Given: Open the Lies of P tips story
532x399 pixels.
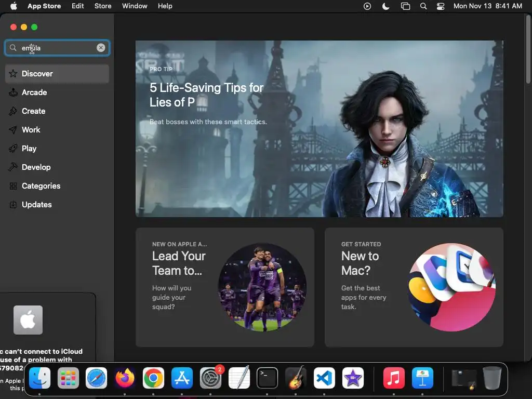Looking at the screenshot, I should click(x=320, y=129).
